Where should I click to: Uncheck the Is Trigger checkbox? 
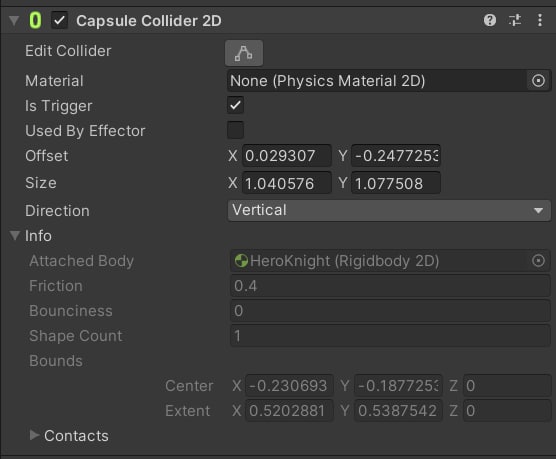[x=235, y=105]
